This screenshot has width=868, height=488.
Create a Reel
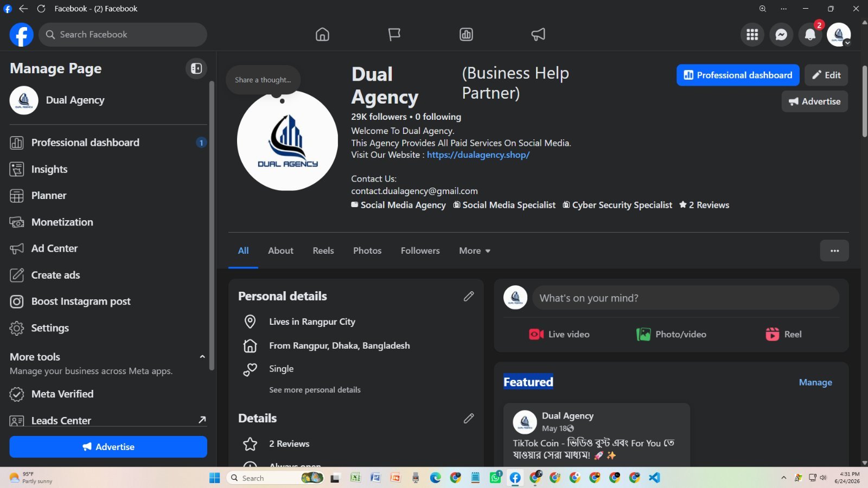(x=783, y=334)
